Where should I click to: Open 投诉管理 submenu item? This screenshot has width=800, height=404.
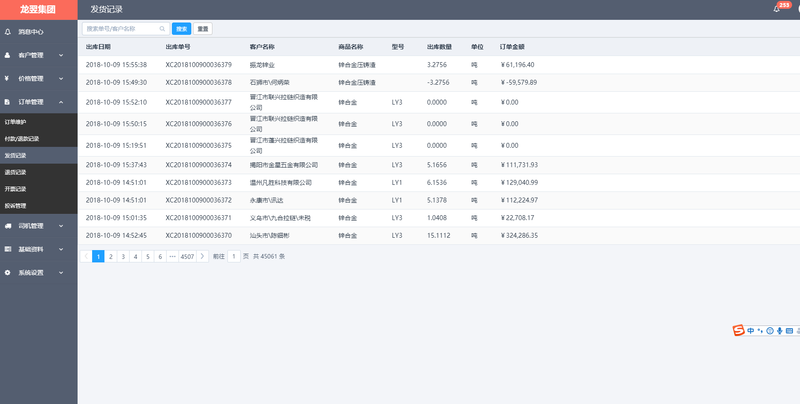39,206
